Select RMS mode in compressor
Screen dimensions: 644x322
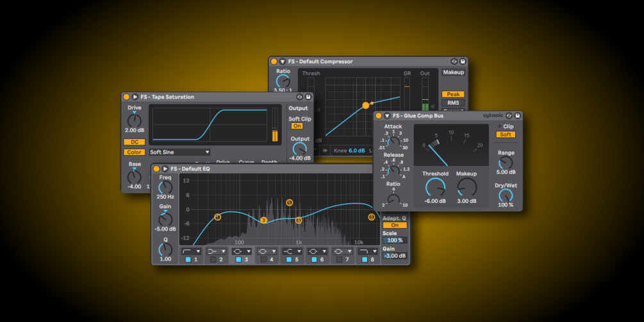(x=454, y=102)
